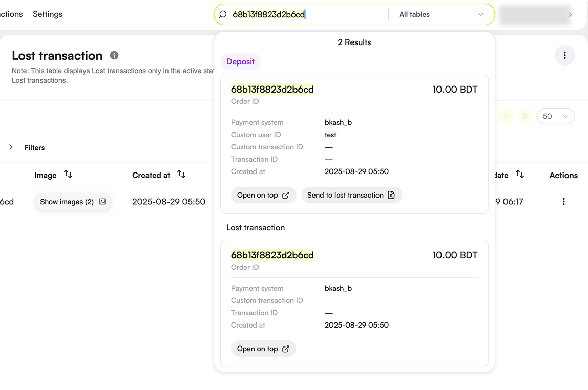Viewport: 588px width, 390px height.
Task: Expand the Filters section
Action: (x=11, y=147)
